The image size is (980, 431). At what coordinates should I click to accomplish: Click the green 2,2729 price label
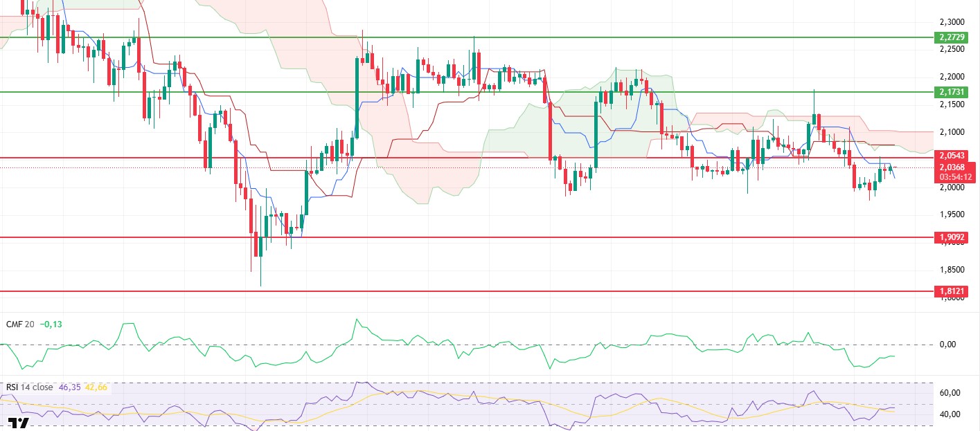(x=950, y=37)
